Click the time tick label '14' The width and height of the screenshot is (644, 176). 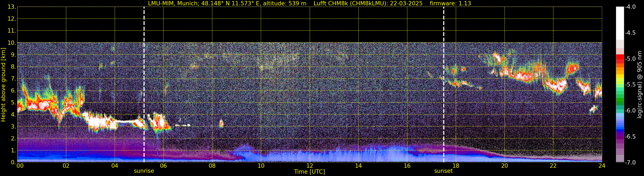click(358, 166)
